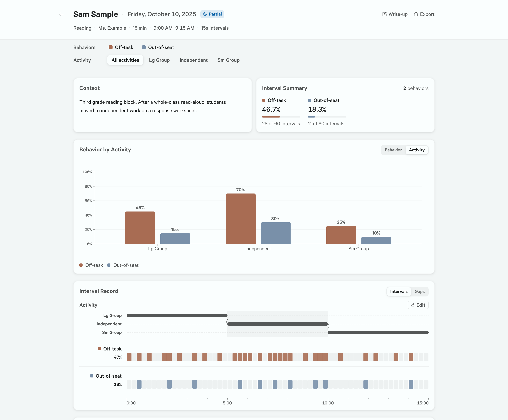Switch chart to Behavior view
The width and height of the screenshot is (508, 420).
(393, 150)
